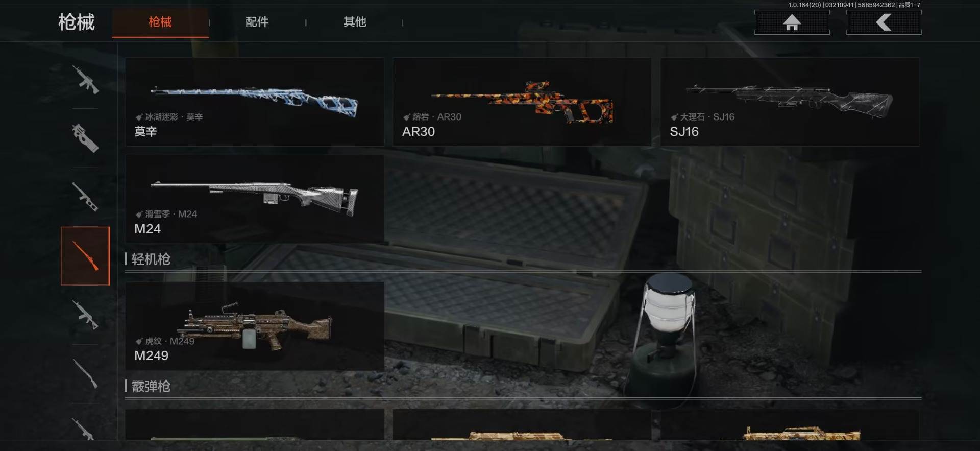Open the 其他 tab

tap(355, 22)
